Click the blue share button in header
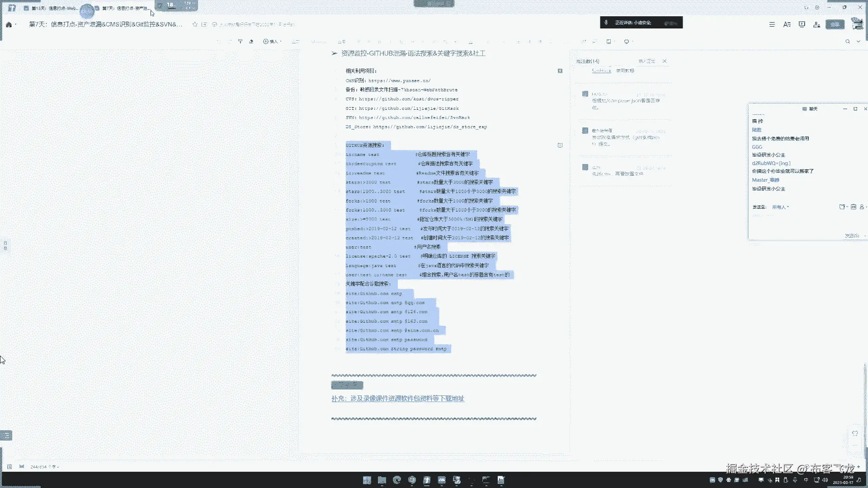 (835, 24)
